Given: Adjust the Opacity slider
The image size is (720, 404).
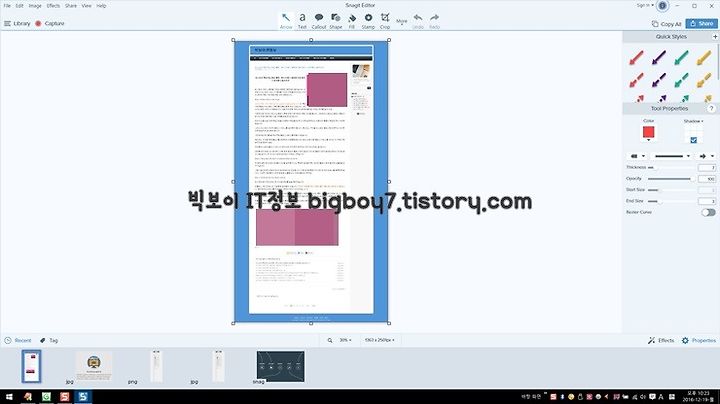Looking at the screenshot, I should (671, 179).
